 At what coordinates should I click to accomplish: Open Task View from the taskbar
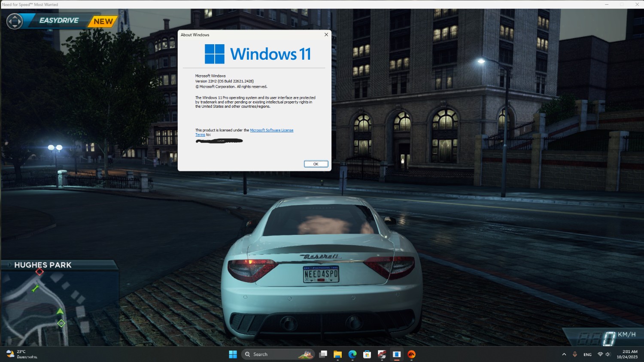tap(323, 354)
